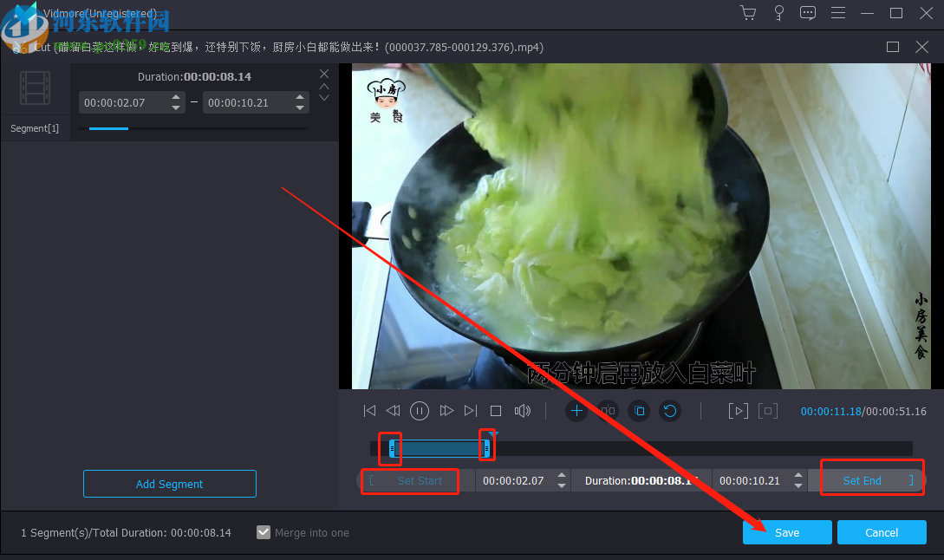Viewport: 944px width, 560px height.
Task: Open the hamburger main menu
Action: click(838, 13)
